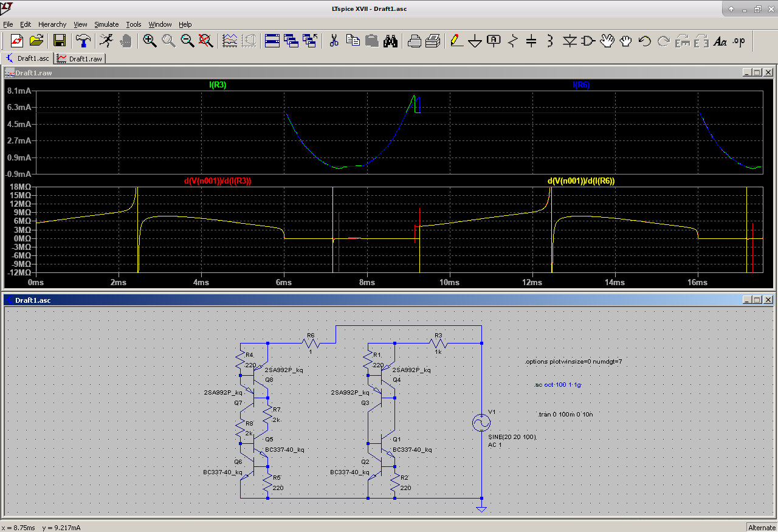The height and width of the screenshot is (532, 778).
Task: Click the 10ms time axis label
Action: pos(449,283)
